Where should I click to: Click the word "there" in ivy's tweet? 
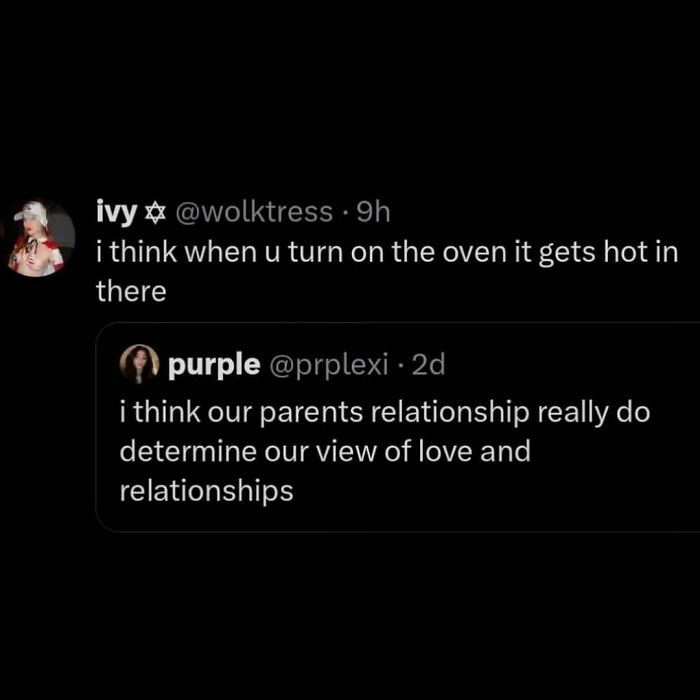click(129, 291)
